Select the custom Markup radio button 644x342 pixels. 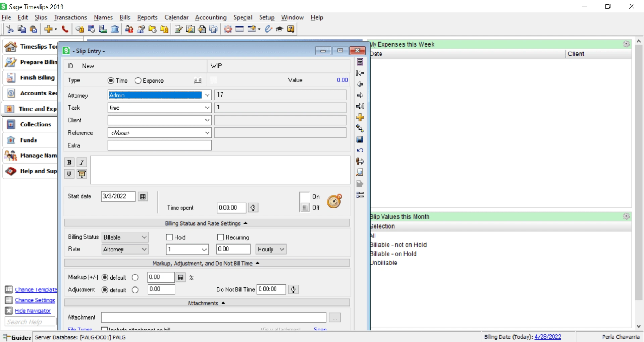[x=135, y=278]
